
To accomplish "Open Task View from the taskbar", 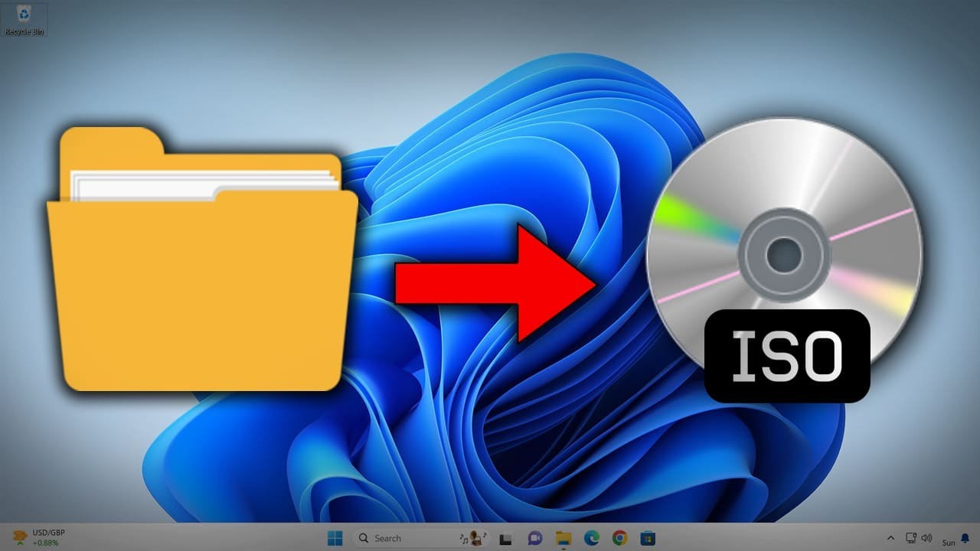I will tap(505, 539).
